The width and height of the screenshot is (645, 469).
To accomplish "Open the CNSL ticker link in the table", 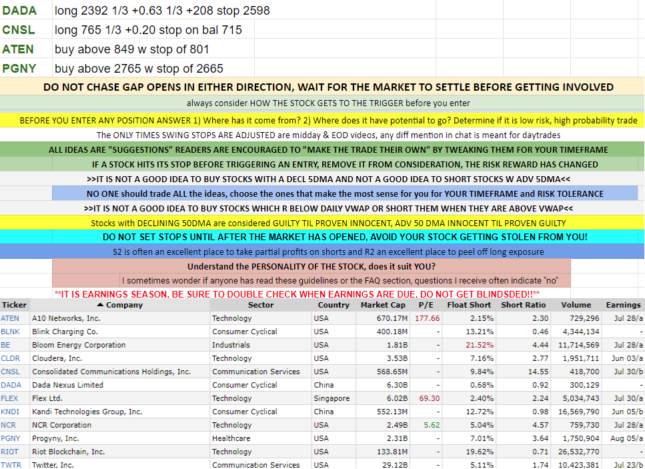I will click(10, 371).
